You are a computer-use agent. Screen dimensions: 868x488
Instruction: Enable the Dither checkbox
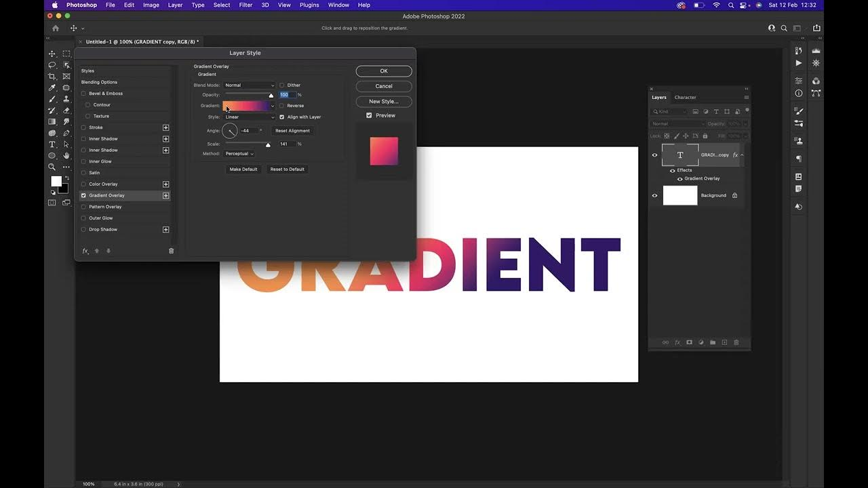282,85
